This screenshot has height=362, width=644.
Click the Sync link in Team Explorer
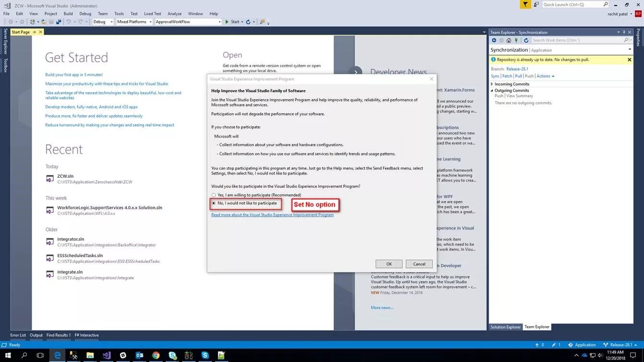point(495,76)
